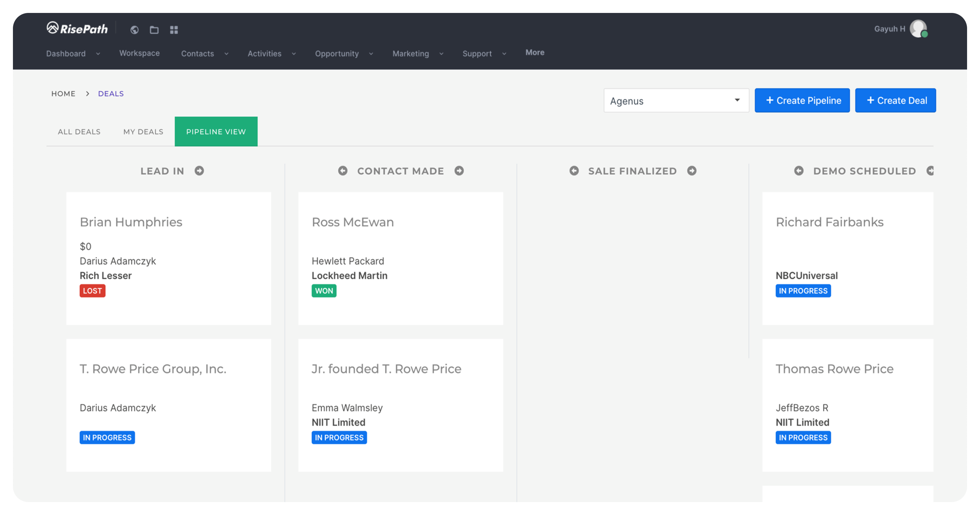Click the Sale Finalized column header
This screenshot has height=515, width=980.
tap(632, 171)
